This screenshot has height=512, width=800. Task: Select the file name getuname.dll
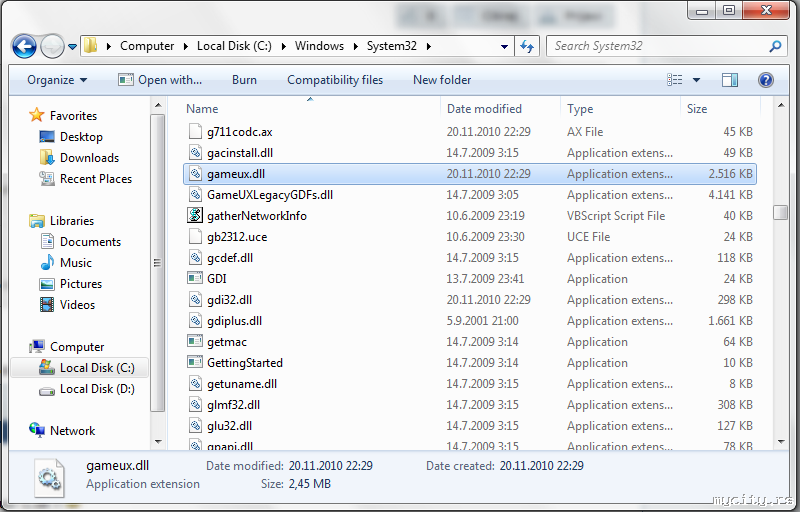pos(242,384)
